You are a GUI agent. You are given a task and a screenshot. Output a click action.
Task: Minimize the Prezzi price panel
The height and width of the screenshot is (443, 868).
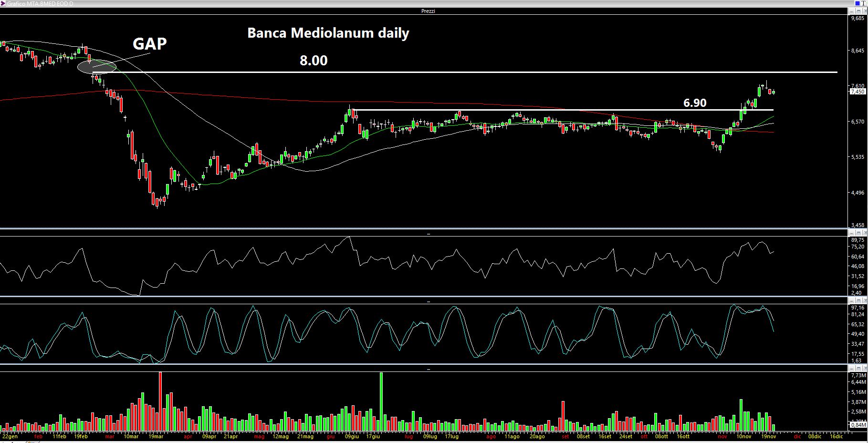[851, 11]
